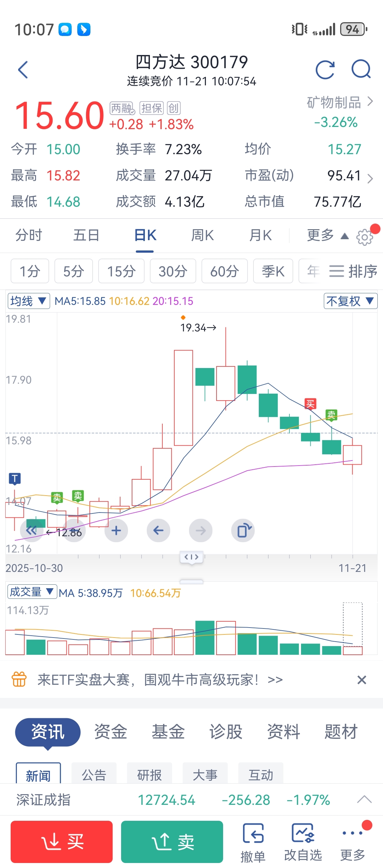Move chart cursor left with arrow

pyautogui.click(x=158, y=530)
